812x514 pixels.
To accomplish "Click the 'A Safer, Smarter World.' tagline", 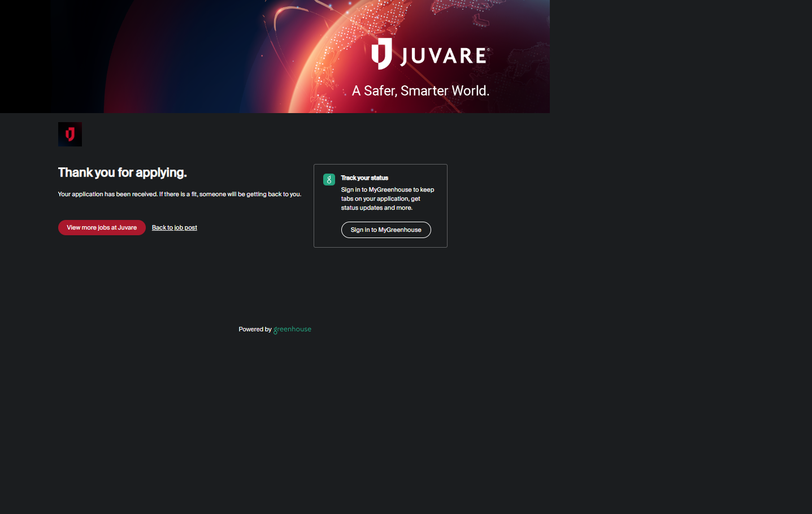I will [x=420, y=91].
